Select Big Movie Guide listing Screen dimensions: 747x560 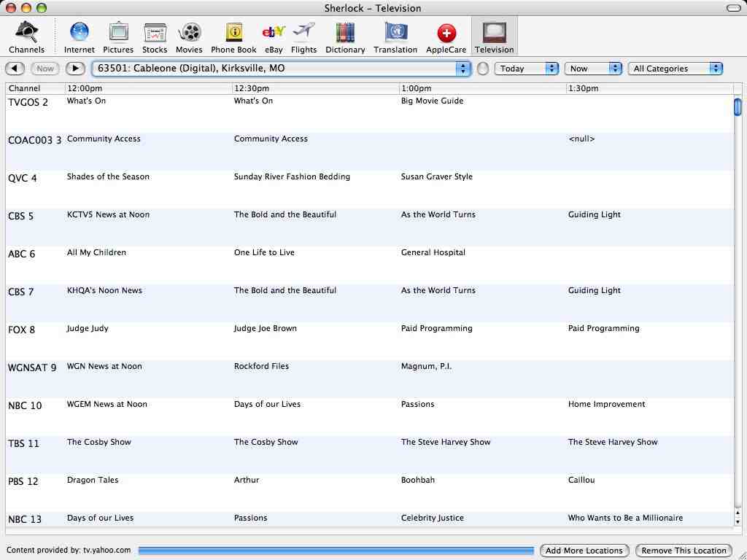pyautogui.click(x=432, y=101)
